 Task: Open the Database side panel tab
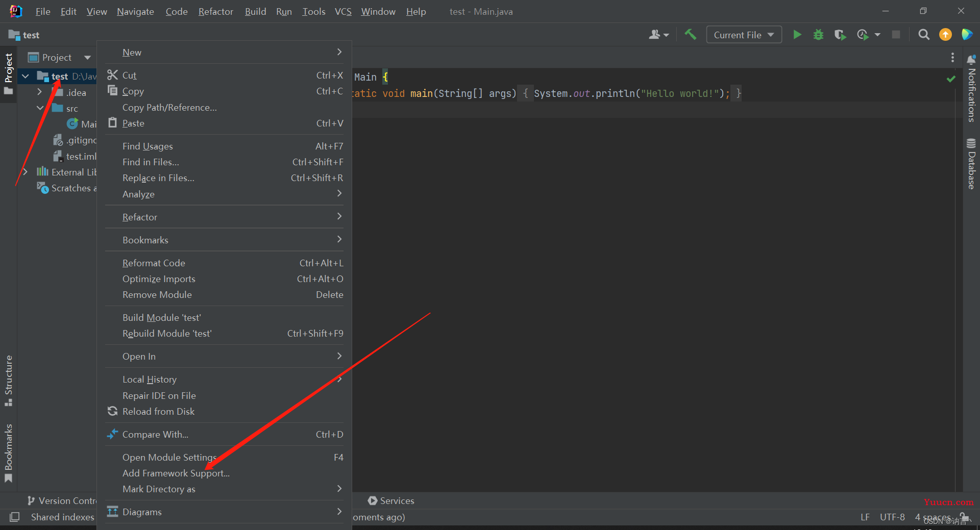(x=971, y=164)
